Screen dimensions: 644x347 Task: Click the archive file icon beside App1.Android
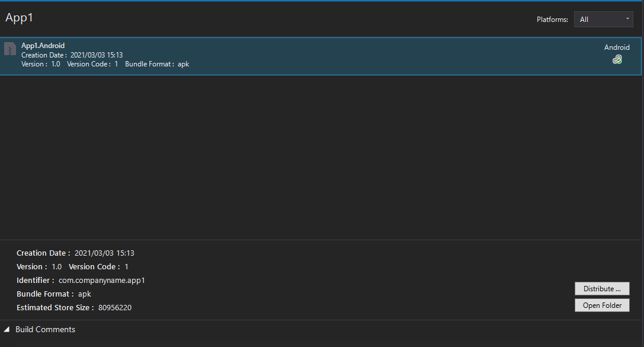point(10,49)
